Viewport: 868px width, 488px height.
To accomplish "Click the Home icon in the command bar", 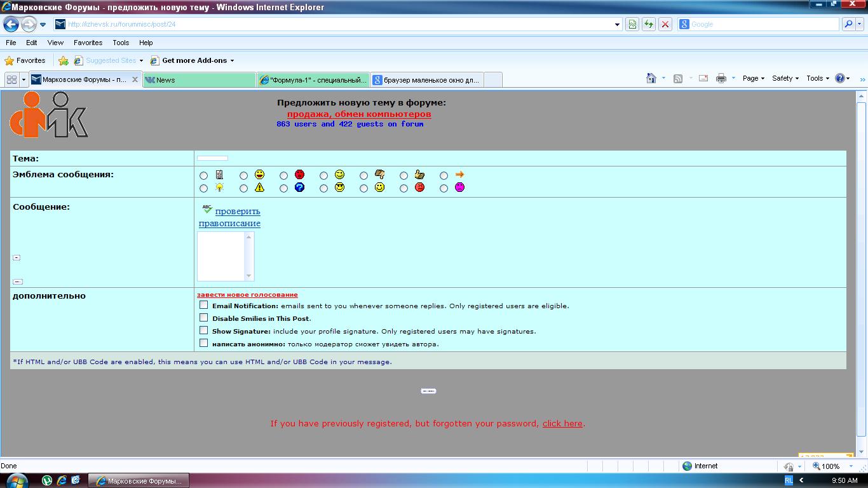I will click(x=651, y=78).
